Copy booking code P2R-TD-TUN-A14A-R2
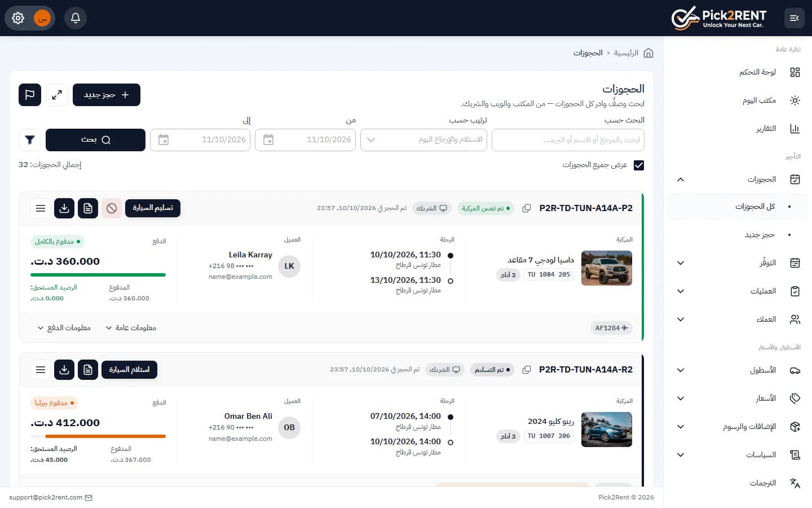This screenshot has height=508, width=812. (x=527, y=370)
